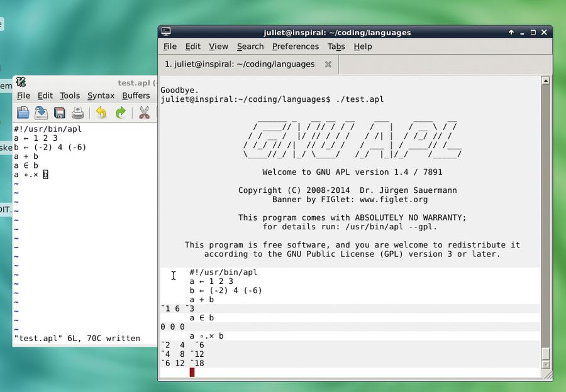566x392 pixels.
Task: Open the gVim File menu
Action: point(23,95)
